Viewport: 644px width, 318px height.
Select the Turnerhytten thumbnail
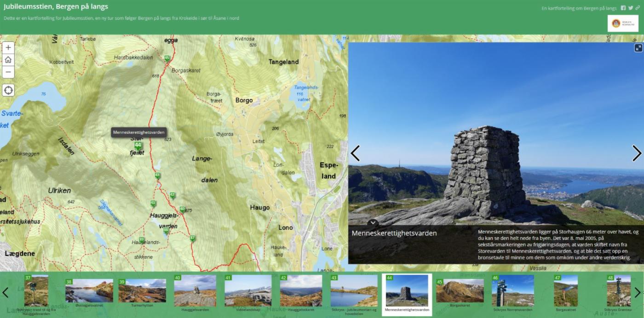point(142,291)
